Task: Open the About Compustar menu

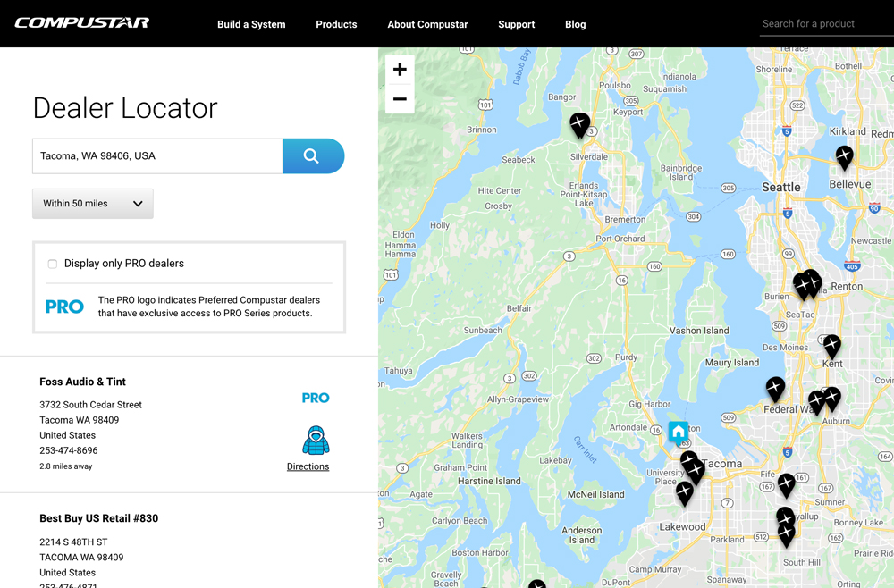Action: point(427,24)
